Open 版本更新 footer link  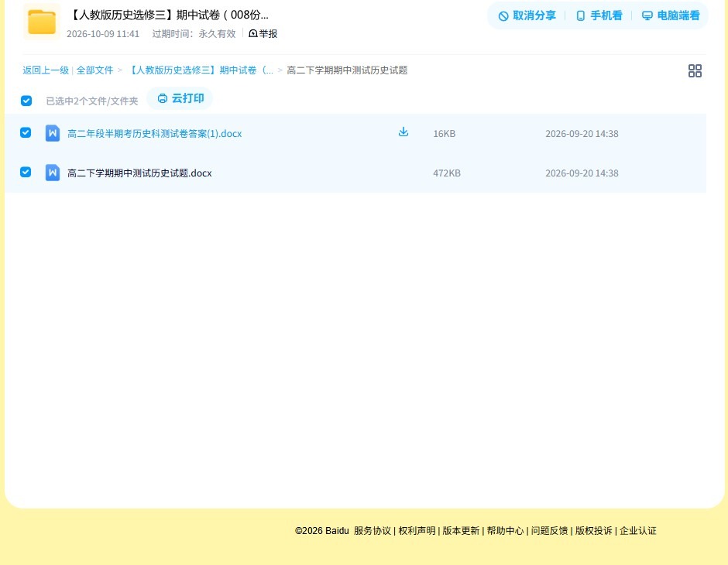coord(461,531)
